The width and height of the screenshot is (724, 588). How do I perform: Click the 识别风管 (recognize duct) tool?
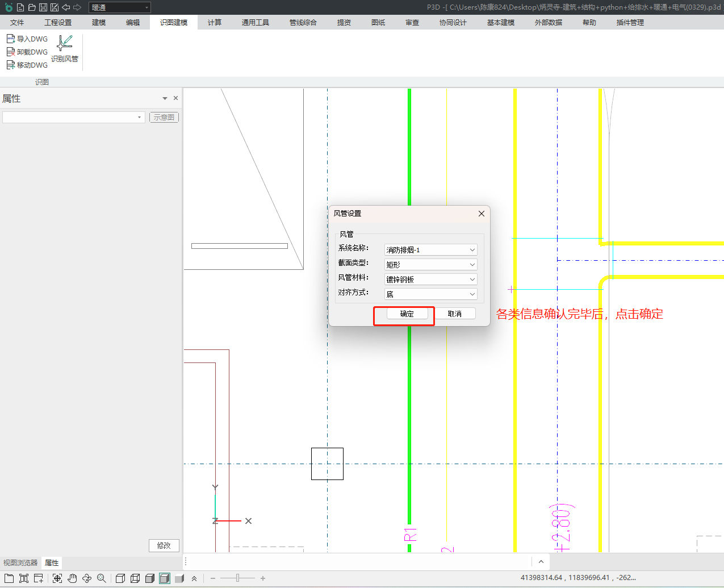[x=65, y=48]
